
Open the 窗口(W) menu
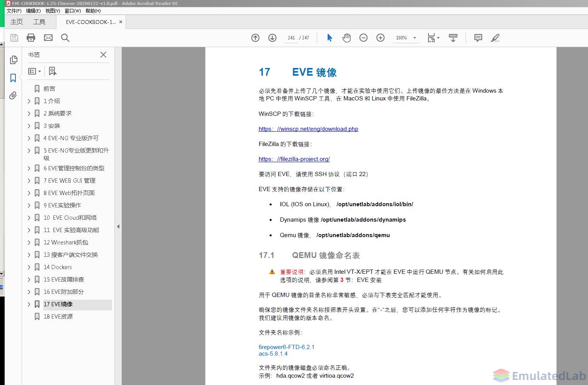coord(73,11)
